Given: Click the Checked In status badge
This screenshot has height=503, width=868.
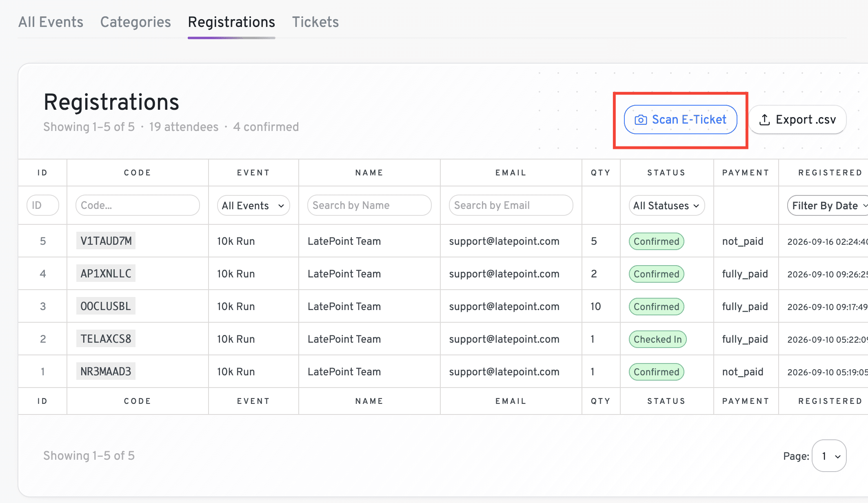Looking at the screenshot, I should click(658, 339).
